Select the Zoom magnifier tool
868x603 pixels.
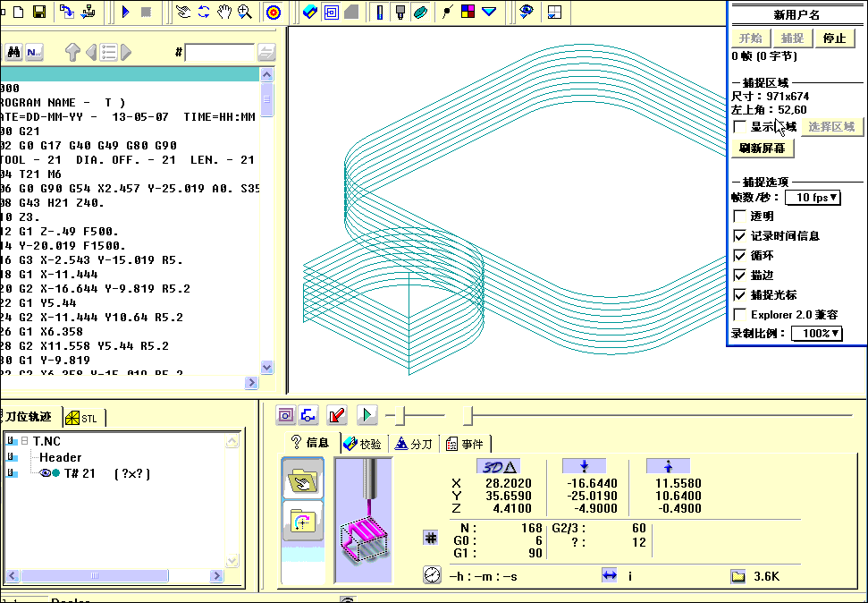(244, 12)
